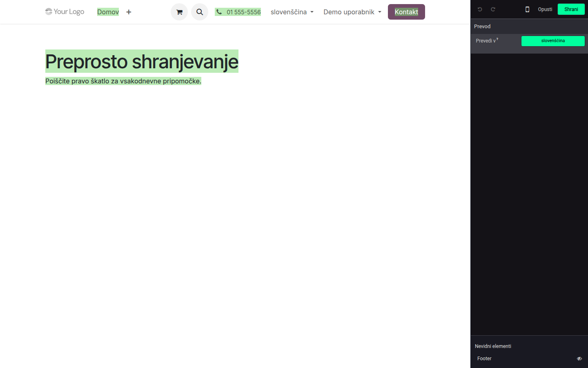This screenshot has width=588, height=368.
Task: Open the green slovenščina translate-to selector
Action: click(x=553, y=41)
